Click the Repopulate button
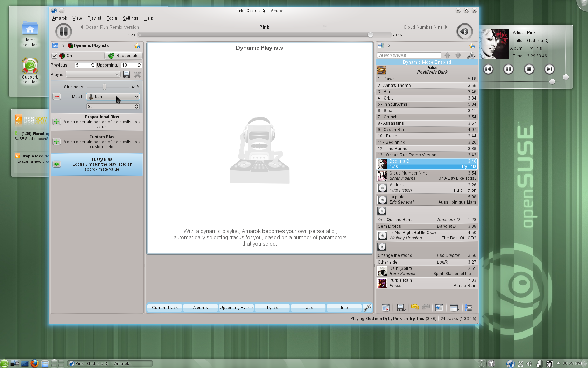Screen dimensions: 588x368 tap(123, 56)
